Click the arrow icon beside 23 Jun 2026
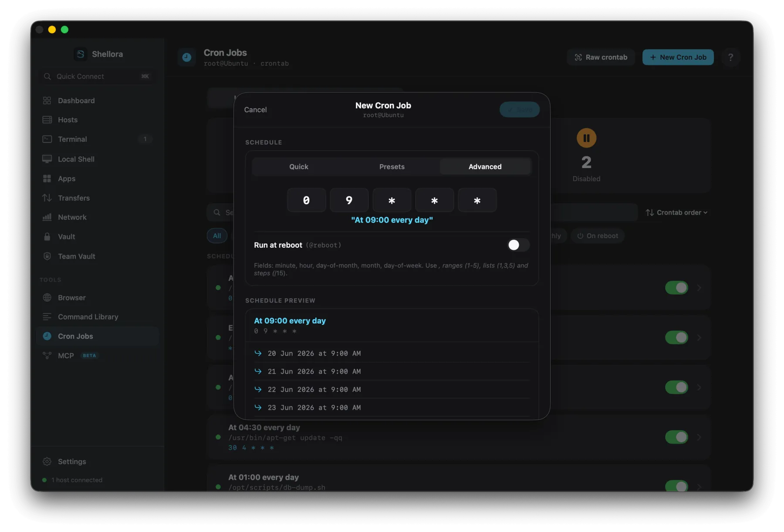784x532 pixels. coord(258,407)
